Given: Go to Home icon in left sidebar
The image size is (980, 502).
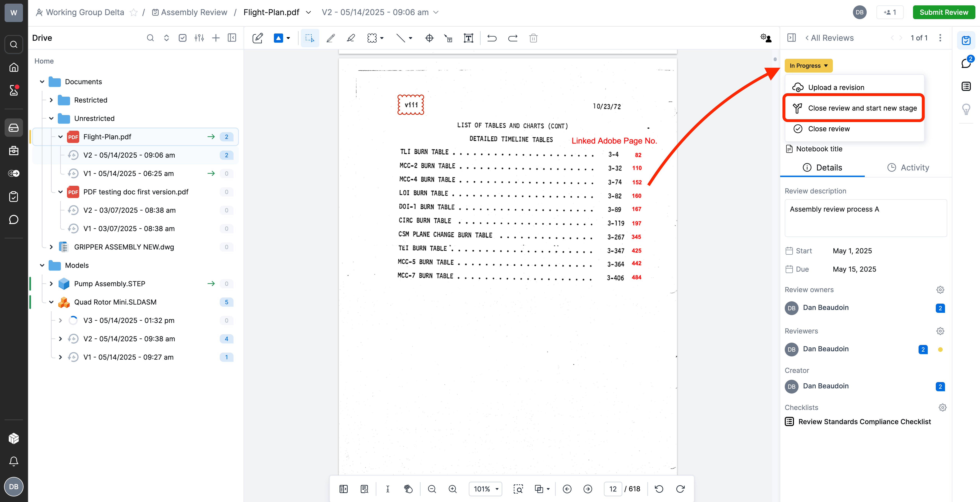Looking at the screenshot, I should pos(14,67).
